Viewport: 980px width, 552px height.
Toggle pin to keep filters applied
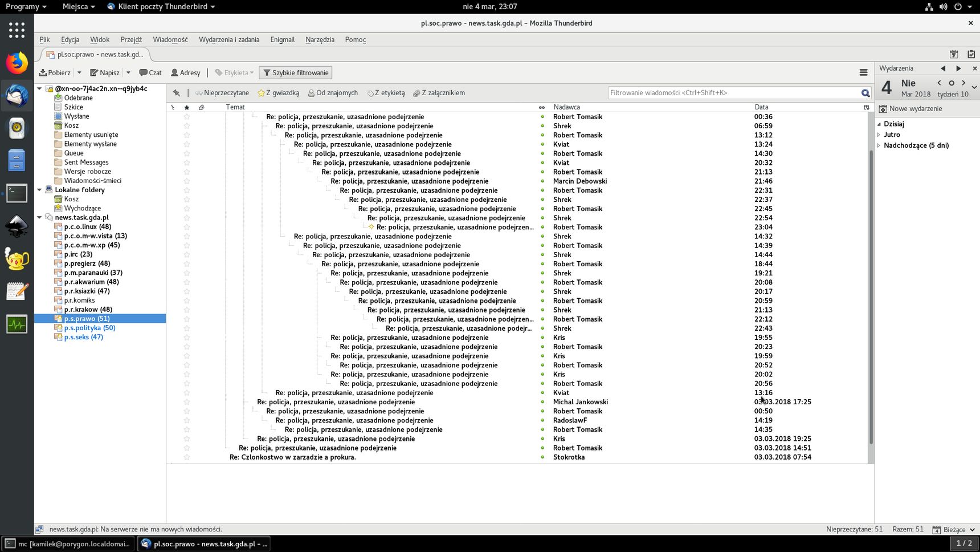[177, 93]
